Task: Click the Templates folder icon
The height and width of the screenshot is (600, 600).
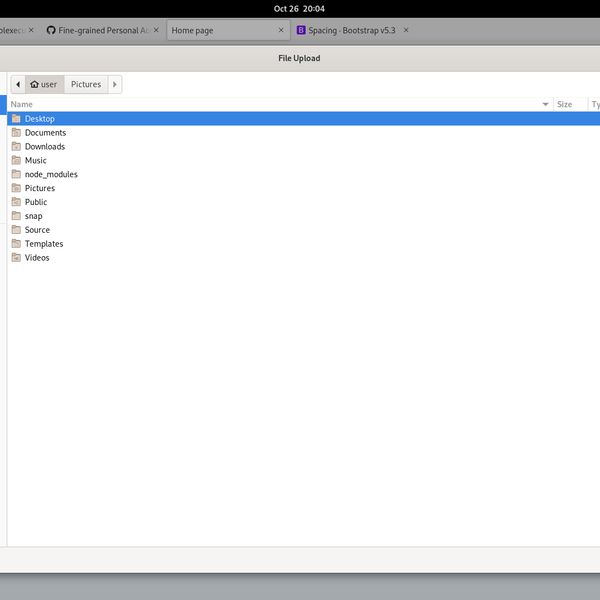Action: [x=16, y=244]
